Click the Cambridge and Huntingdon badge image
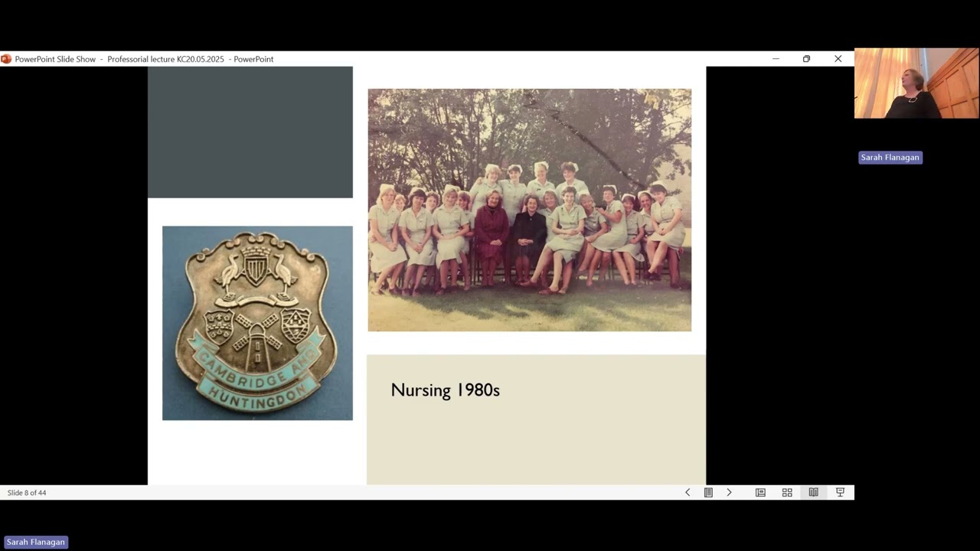 pyautogui.click(x=257, y=323)
